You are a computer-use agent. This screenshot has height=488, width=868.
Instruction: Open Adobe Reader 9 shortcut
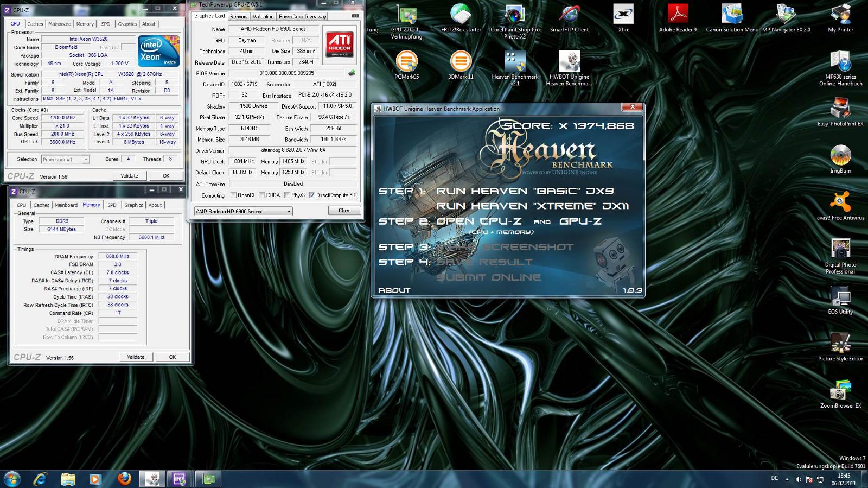[x=678, y=18]
